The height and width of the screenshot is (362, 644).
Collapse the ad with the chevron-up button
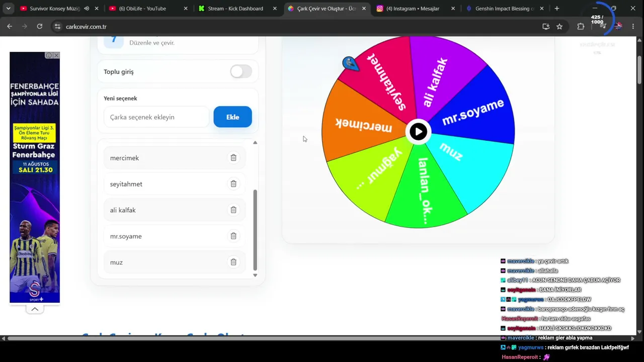[35, 309]
